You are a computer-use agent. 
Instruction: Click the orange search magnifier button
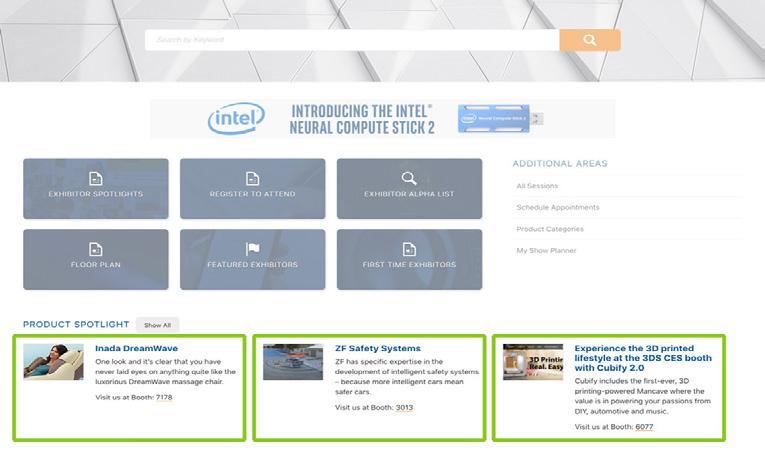(x=590, y=40)
